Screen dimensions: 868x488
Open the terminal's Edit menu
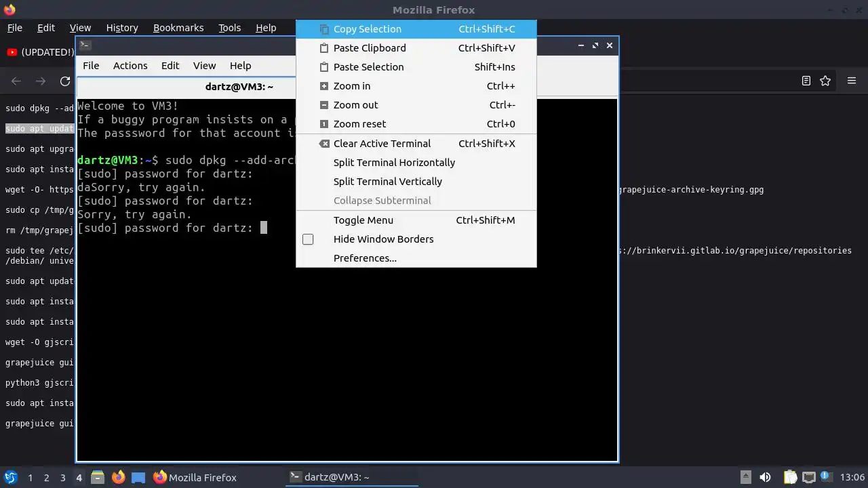(170, 66)
